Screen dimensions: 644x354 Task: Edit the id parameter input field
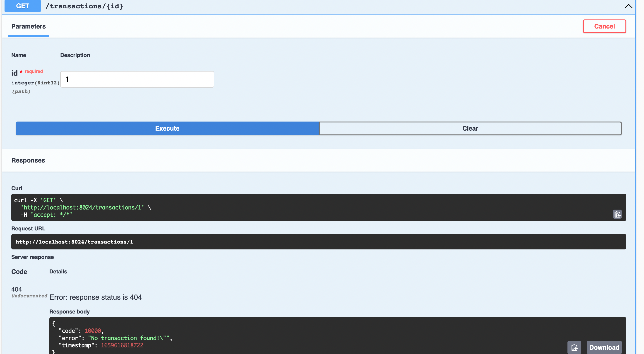pos(137,79)
